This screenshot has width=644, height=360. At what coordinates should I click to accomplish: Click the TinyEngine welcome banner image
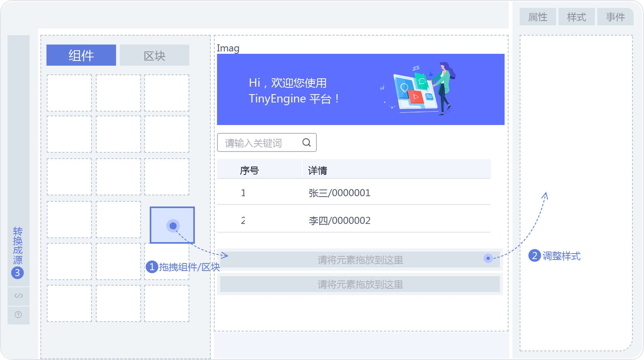pyautogui.click(x=360, y=89)
